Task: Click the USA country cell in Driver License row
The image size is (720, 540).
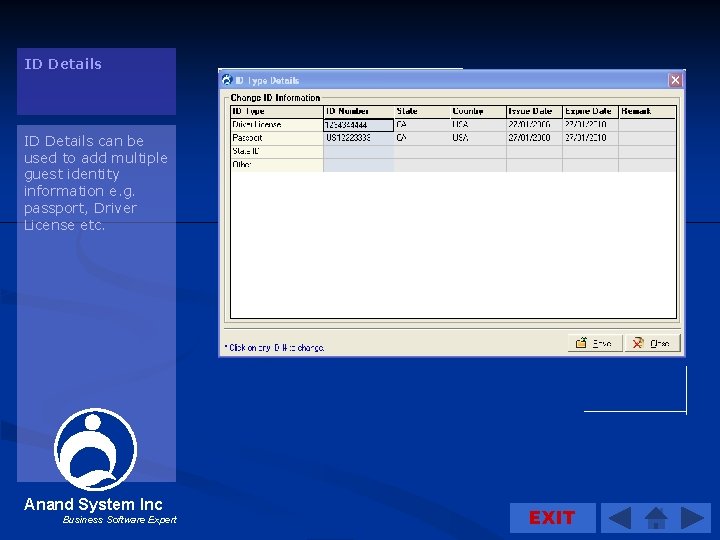Action: tap(478, 125)
